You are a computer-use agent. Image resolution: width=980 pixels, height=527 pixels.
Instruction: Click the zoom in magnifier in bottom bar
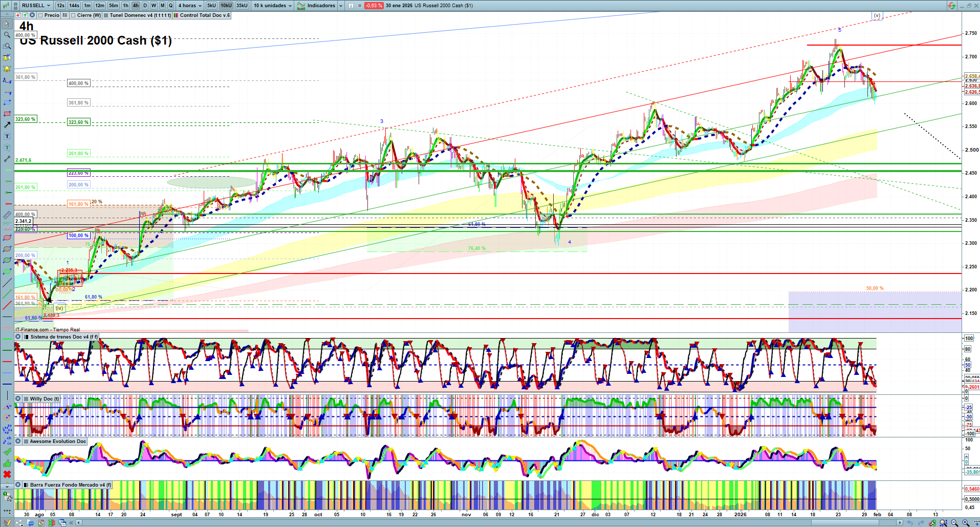point(966,523)
